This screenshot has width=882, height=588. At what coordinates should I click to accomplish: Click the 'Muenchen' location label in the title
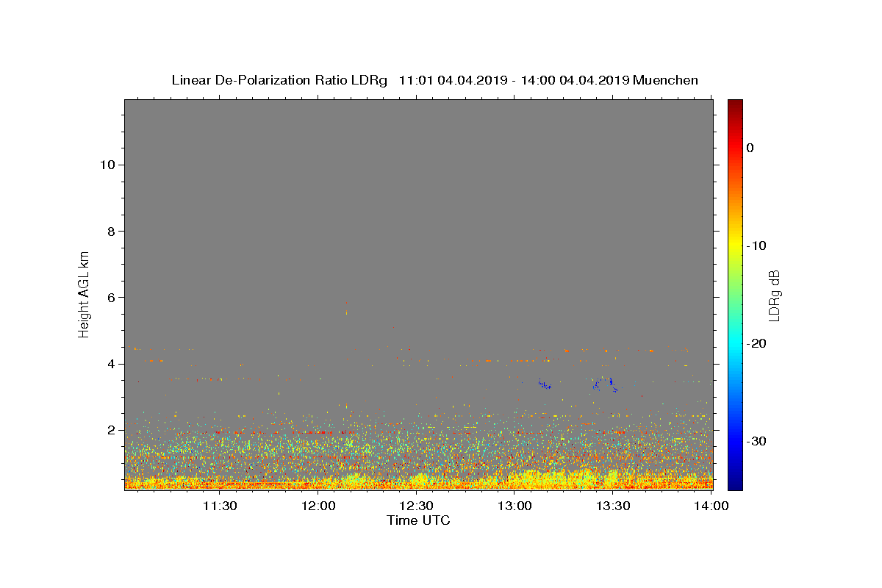pyautogui.click(x=665, y=80)
